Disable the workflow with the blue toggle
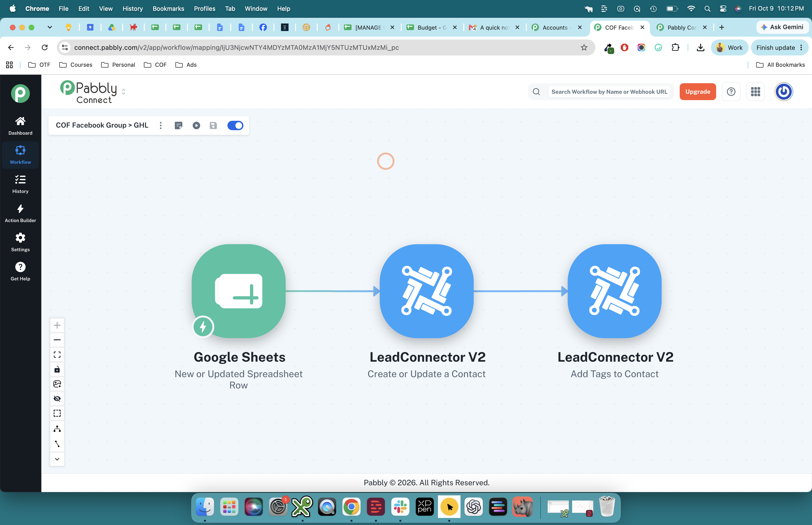The width and height of the screenshot is (812, 525). [x=235, y=125]
